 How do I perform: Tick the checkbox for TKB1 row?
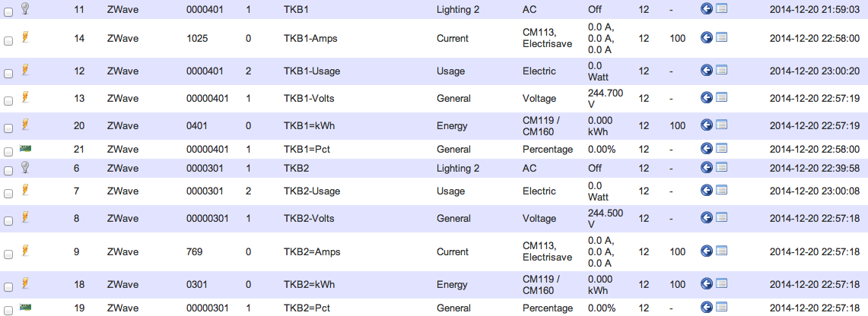pos(8,11)
